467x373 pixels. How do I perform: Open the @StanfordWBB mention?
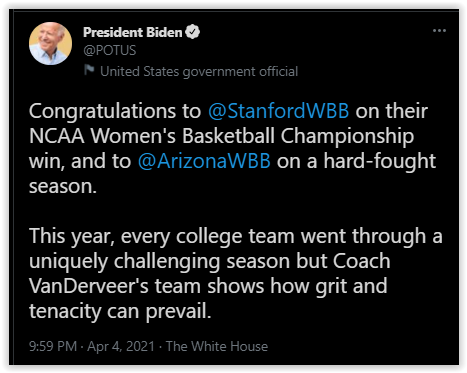279,111
